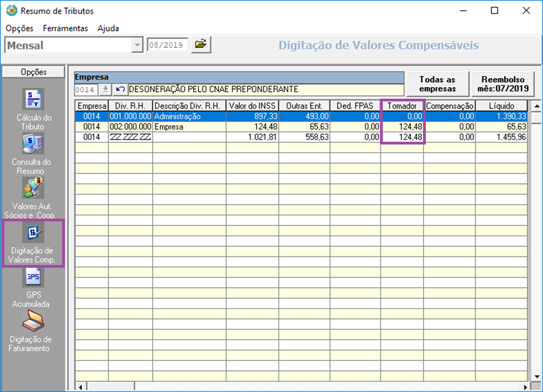Click the Div. R.H. column header

(x=130, y=106)
